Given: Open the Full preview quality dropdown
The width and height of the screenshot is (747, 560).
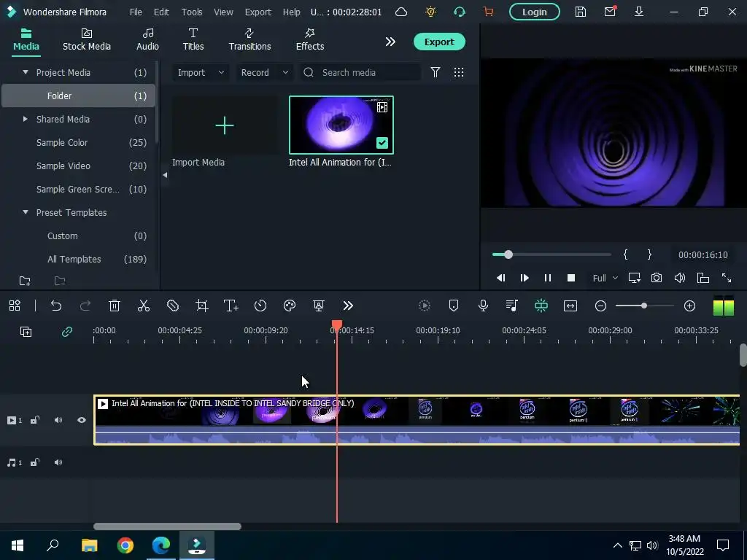Looking at the screenshot, I should tap(605, 278).
